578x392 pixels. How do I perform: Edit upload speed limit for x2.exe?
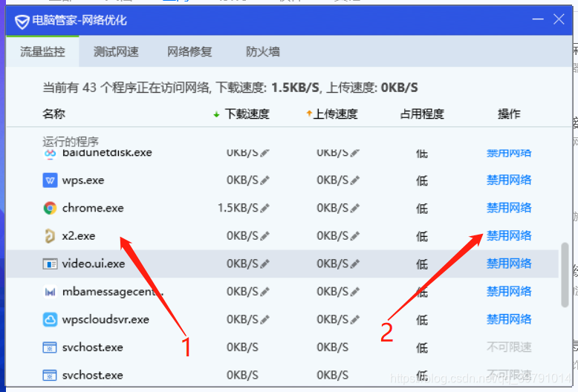pyautogui.click(x=355, y=236)
